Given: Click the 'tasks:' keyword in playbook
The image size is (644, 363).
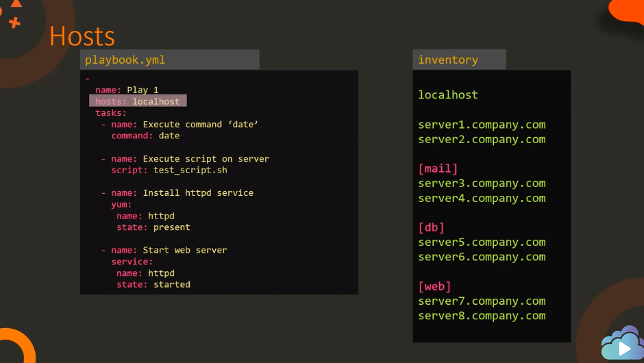Looking at the screenshot, I should [x=111, y=112].
